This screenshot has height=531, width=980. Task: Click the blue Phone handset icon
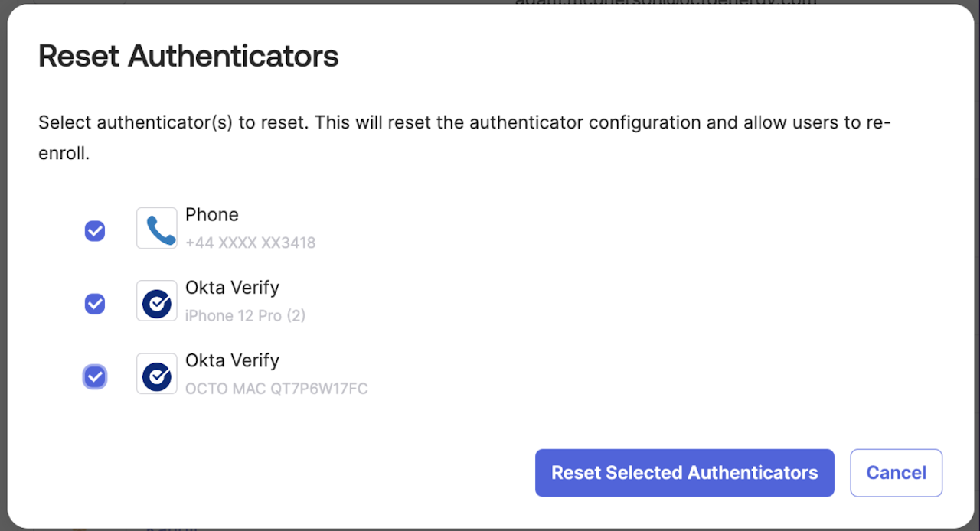coord(157,228)
